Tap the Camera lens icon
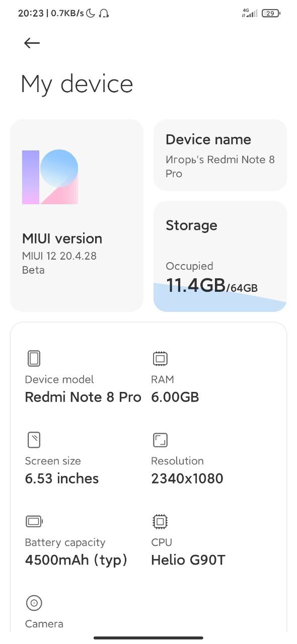This screenshot has width=297, height=644. pyautogui.click(x=34, y=603)
